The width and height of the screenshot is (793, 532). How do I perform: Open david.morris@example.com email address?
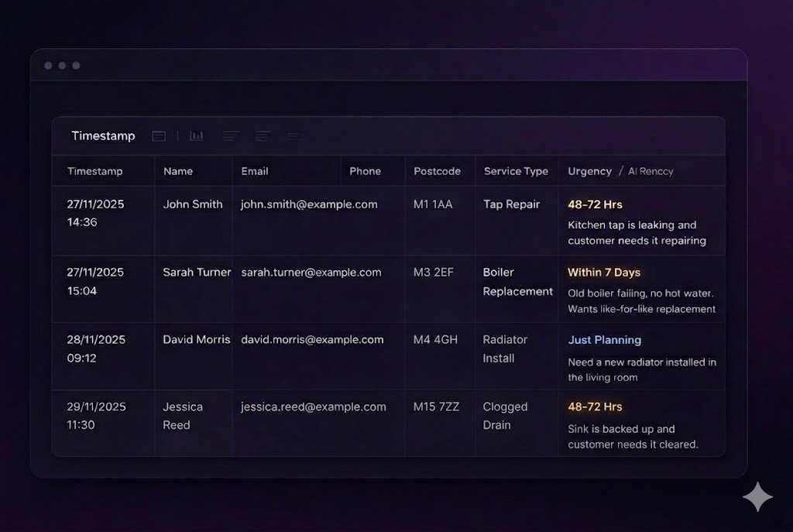[x=312, y=339]
